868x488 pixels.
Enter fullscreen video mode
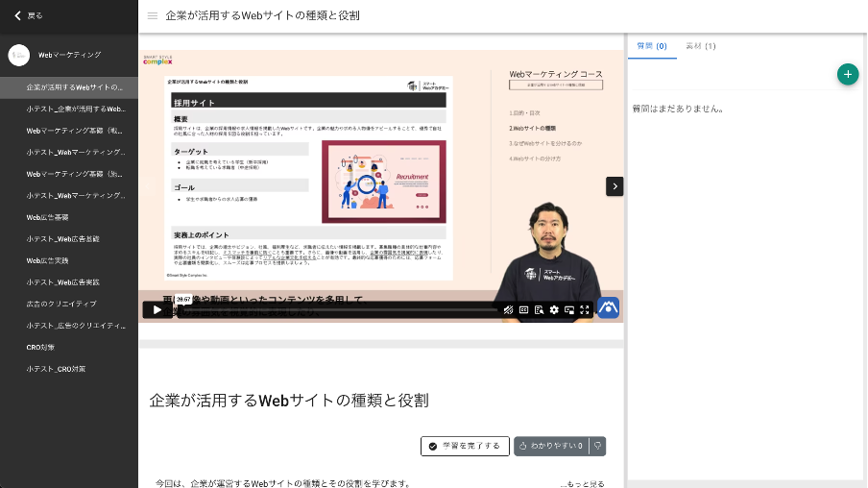pos(585,309)
